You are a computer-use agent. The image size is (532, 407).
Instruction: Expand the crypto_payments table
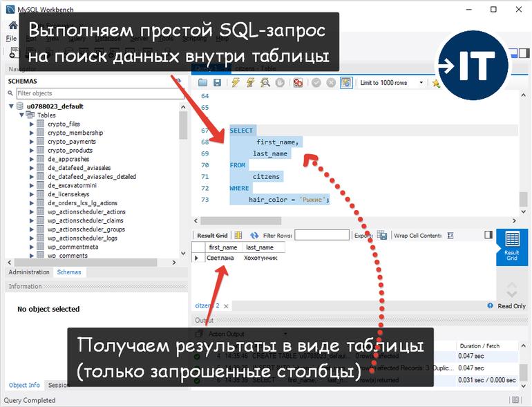pyautogui.click(x=32, y=142)
